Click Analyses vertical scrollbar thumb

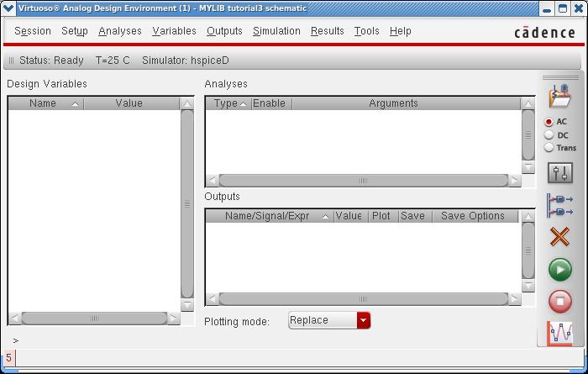click(x=528, y=135)
